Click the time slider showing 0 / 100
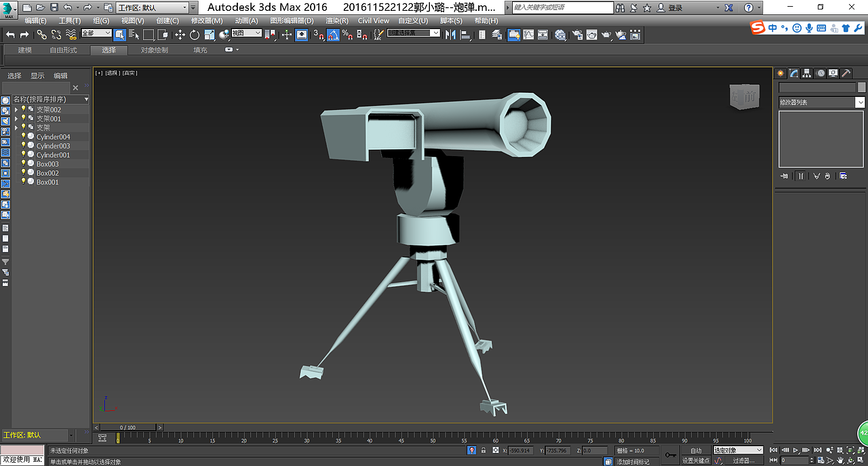 pos(127,427)
